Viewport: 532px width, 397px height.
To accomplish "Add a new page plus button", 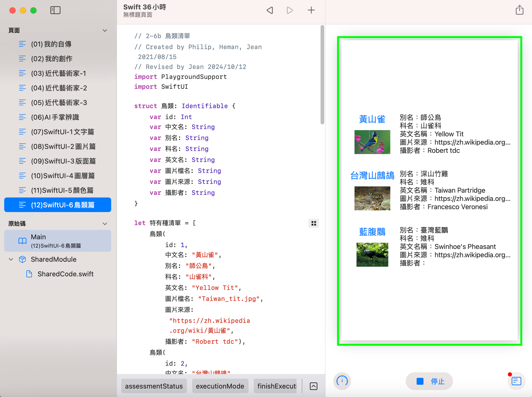I will [311, 10].
